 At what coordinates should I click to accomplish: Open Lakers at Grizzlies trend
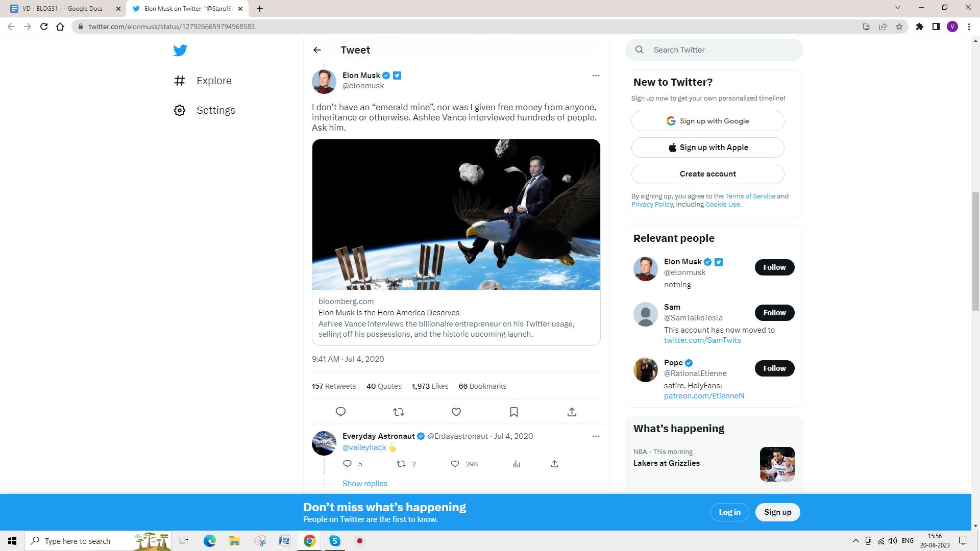point(666,463)
